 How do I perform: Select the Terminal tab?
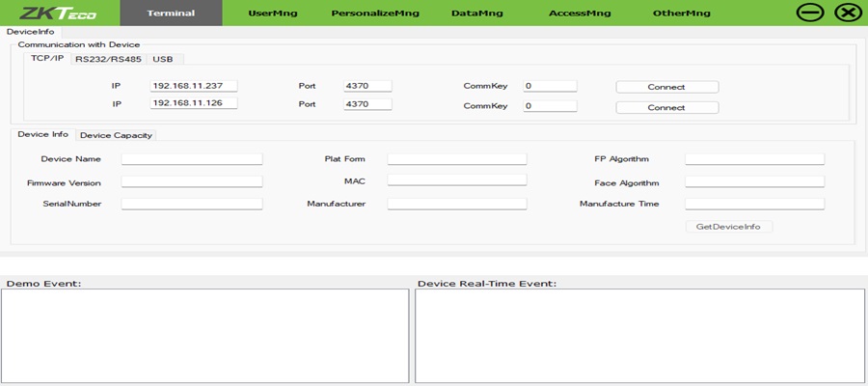(171, 14)
